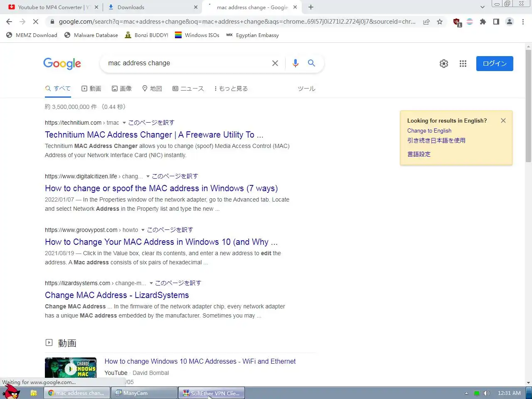Open ManyCam from the taskbar
This screenshot has height=399, width=532.
144,393
